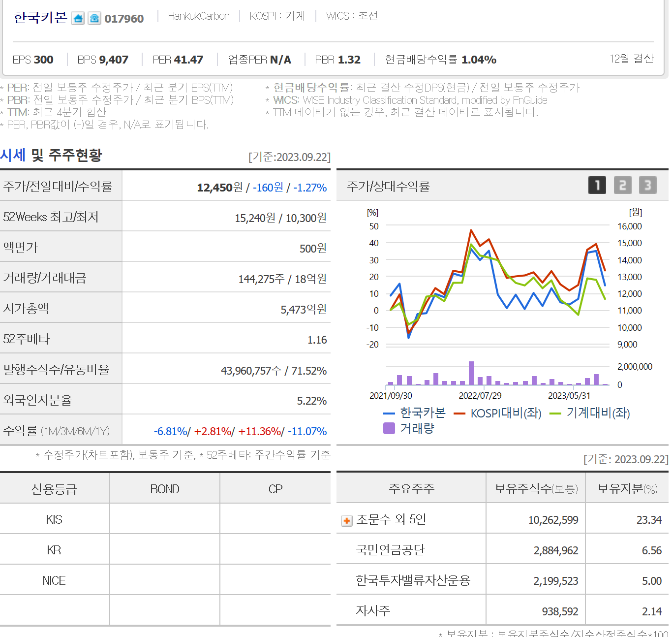Switch to chart tab 1

pos(597,185)
